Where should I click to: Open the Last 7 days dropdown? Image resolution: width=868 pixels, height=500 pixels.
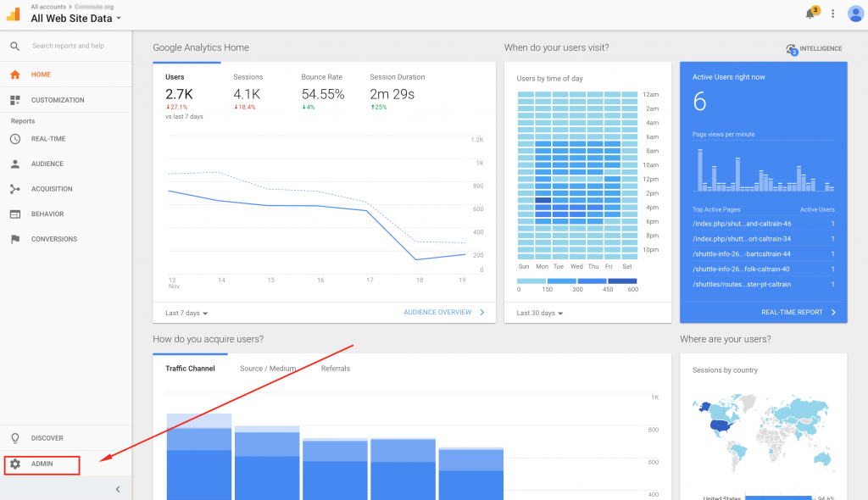point(186,313)
